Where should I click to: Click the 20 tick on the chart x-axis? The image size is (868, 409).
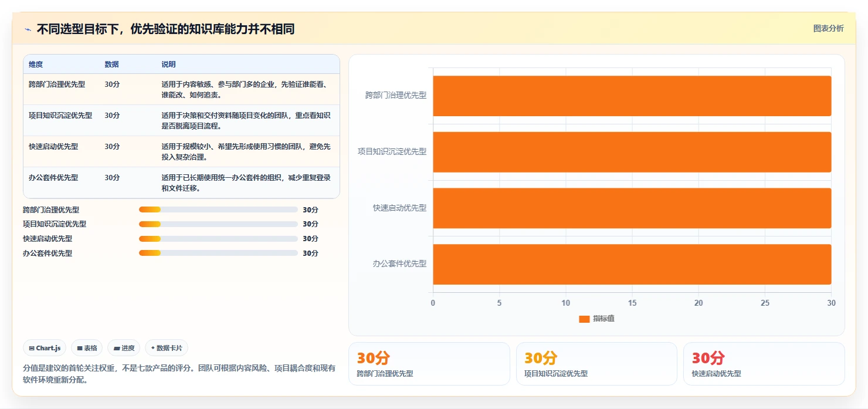pos(699,303)
